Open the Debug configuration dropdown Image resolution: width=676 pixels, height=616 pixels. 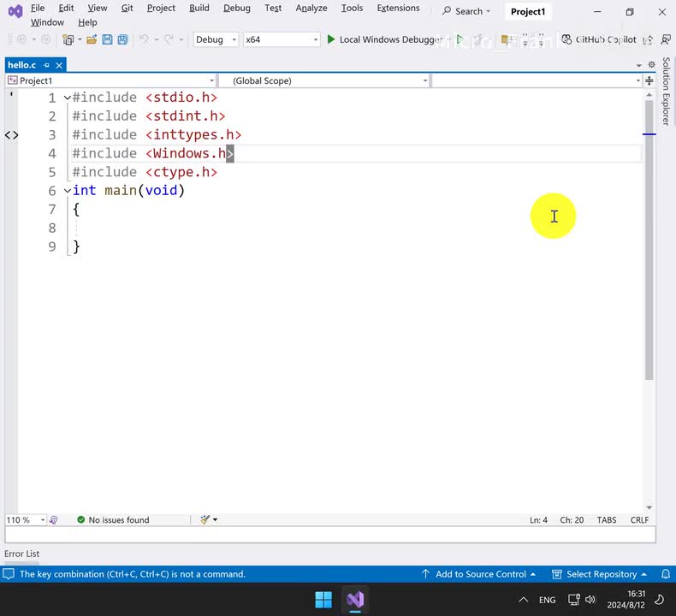click(x=216, y=39)
